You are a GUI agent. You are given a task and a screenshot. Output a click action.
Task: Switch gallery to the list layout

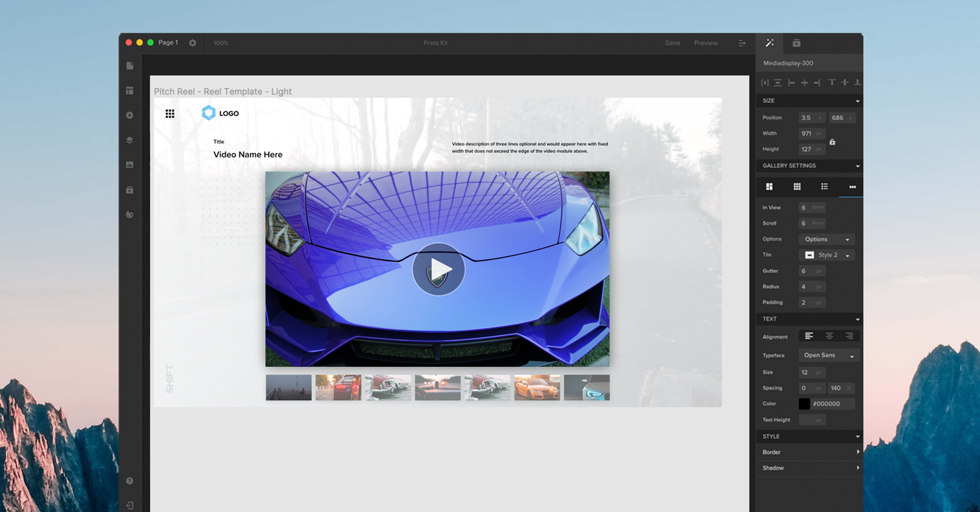(824, 187)
